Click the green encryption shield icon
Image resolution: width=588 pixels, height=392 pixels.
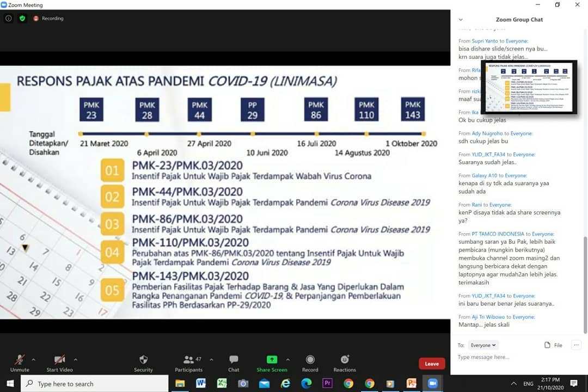(x=22, y=18)
